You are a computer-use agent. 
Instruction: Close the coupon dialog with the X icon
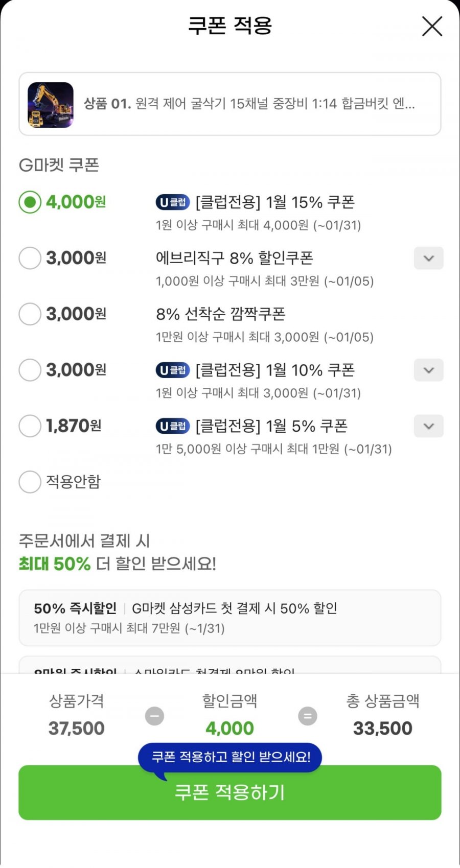[432, 26]
